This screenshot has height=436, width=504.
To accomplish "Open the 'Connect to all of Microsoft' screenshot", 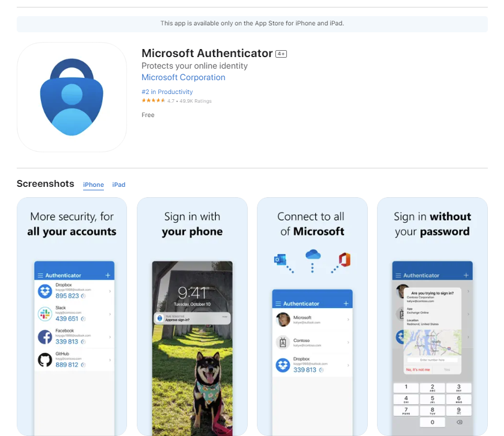I will [x=312, y=316].
